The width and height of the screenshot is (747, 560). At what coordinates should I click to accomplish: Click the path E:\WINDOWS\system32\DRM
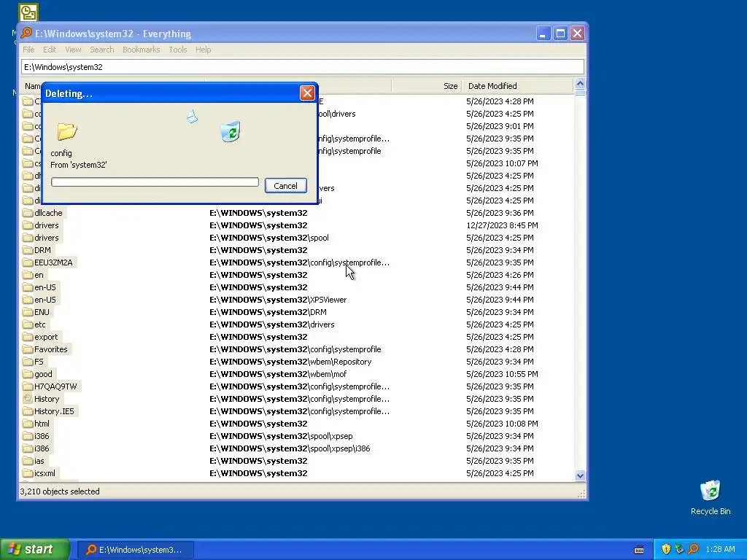point(268,312)
